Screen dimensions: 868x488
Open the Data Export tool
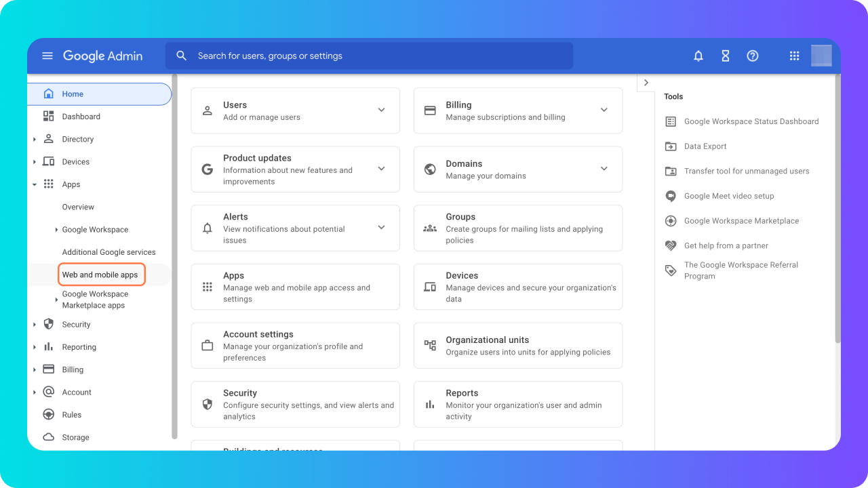click(x=705, y=146)
